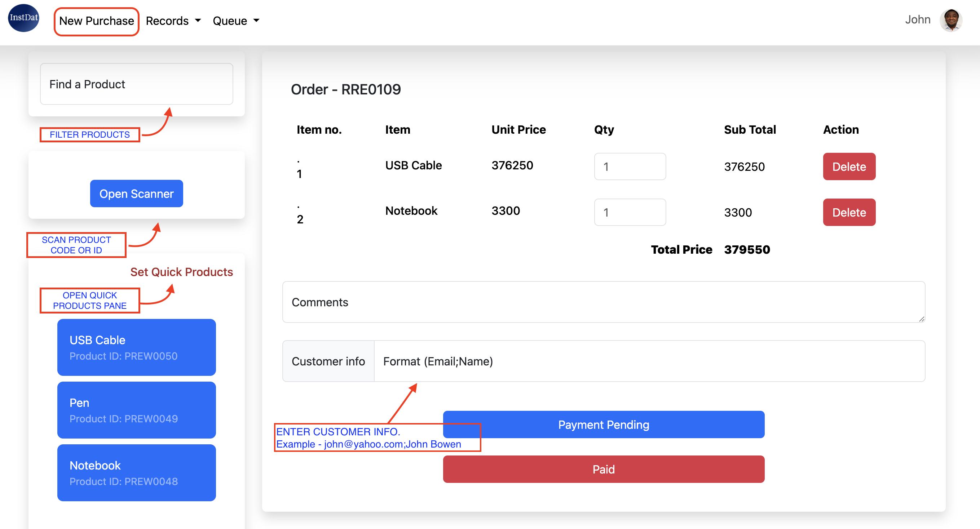
Task: Click the Find a Product search field
Action: (136, 84)
